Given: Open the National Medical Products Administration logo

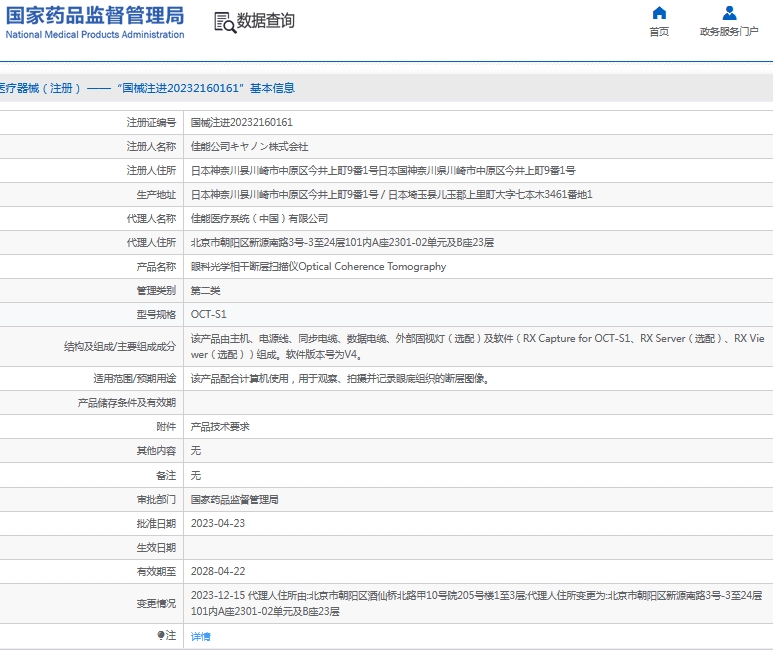Looking at the screenshot, I should (x=95, y=22).
